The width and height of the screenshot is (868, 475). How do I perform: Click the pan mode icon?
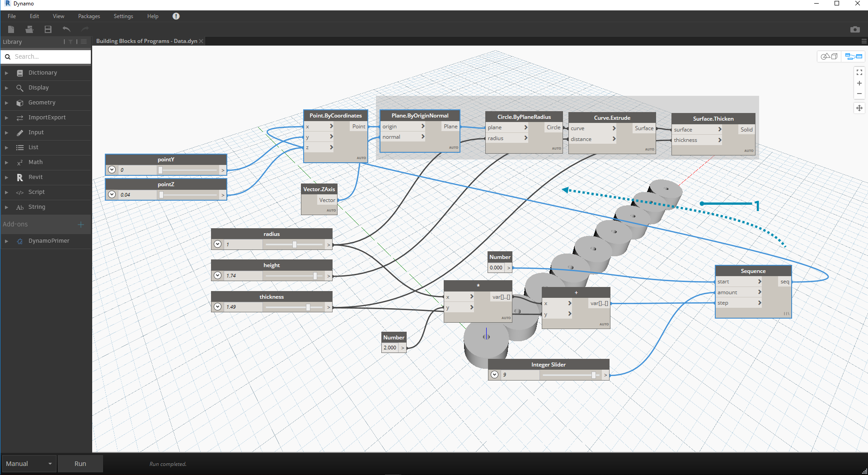(859, 108)
